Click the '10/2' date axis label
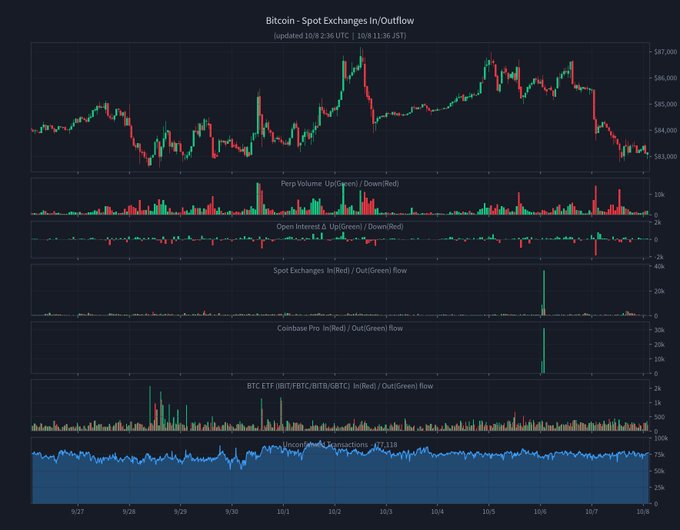This screenshot has width=680, height=530. [x=334, y=512]
